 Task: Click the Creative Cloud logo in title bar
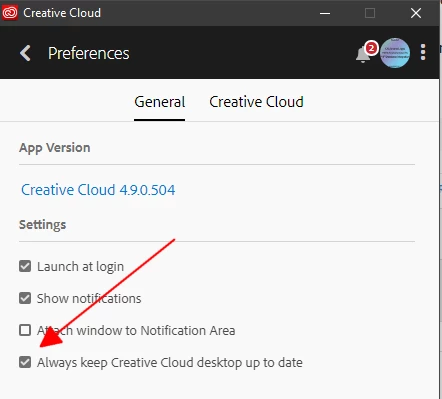[x=10, y=13]
